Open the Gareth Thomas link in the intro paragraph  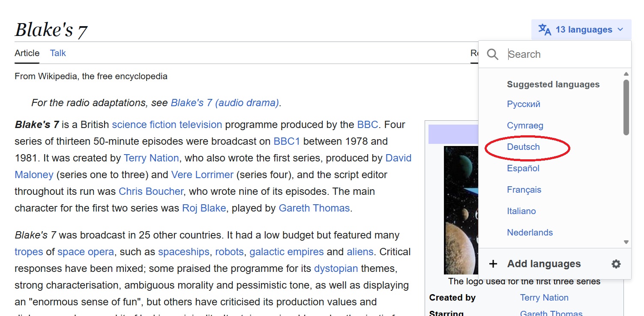click(315, 208)
